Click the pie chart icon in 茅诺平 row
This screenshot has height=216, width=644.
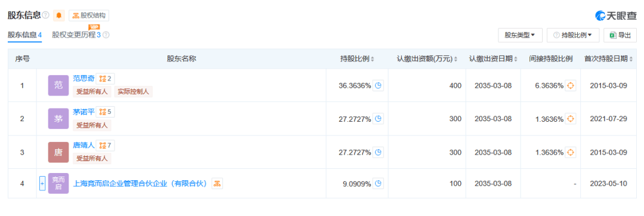[378, 119]
